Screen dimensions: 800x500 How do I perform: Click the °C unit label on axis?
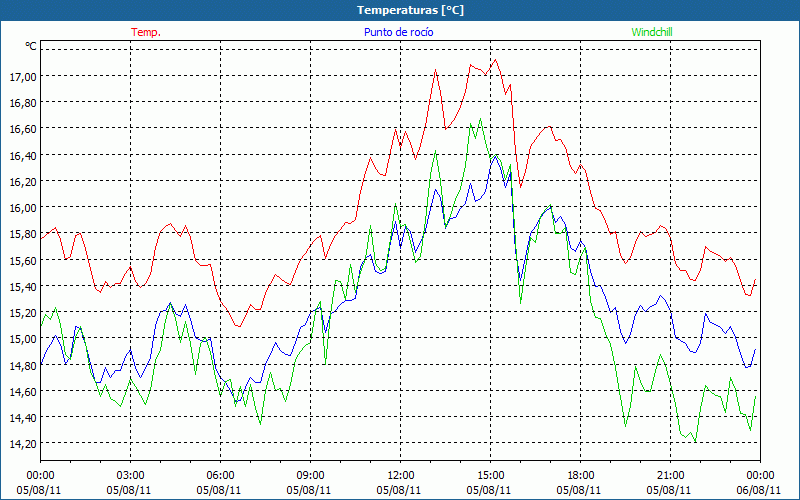(31, 46)
